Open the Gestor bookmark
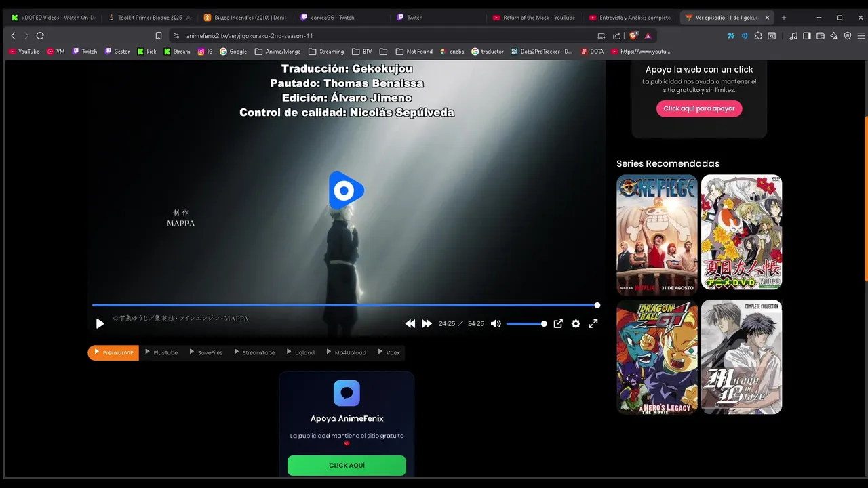Screen dimensions: 868x488 [x=117, y=52]
